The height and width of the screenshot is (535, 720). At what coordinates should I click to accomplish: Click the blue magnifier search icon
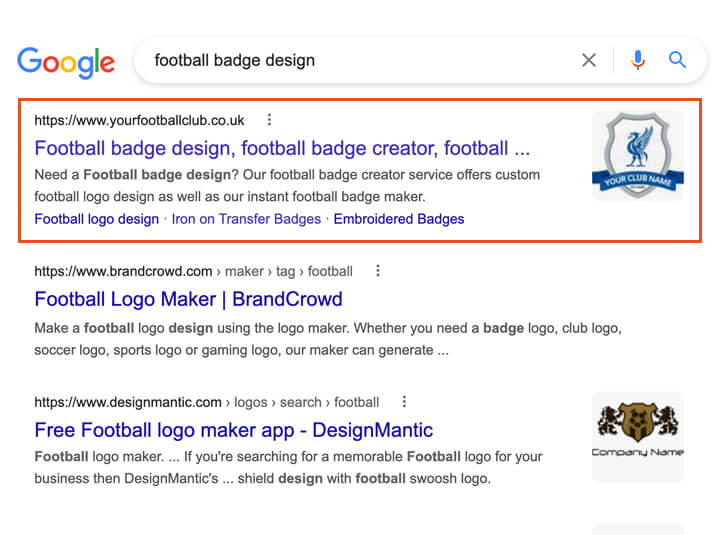click(677, 60)
